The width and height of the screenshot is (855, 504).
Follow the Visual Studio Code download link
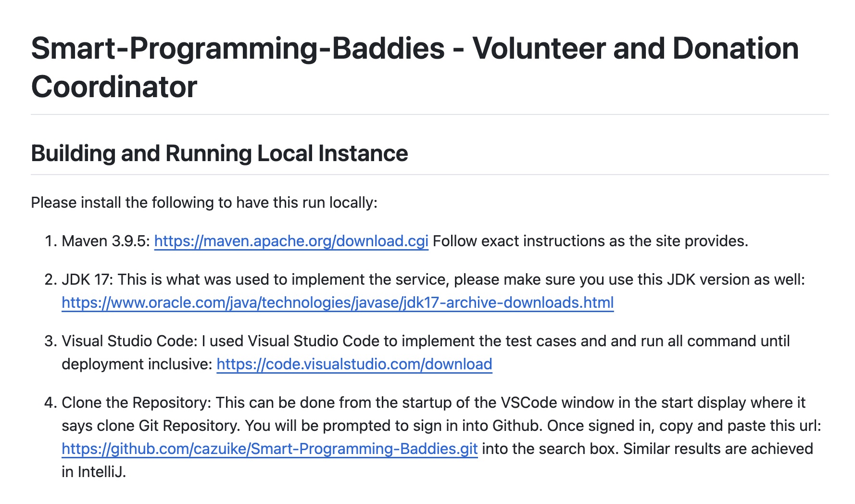point(354,364)
